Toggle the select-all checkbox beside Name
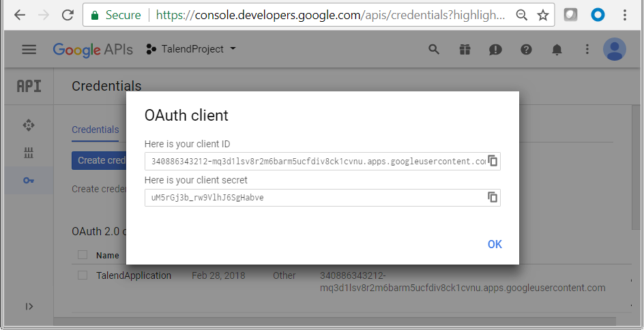The height and width of the screenshot is (330, 644). pos(83,255)
